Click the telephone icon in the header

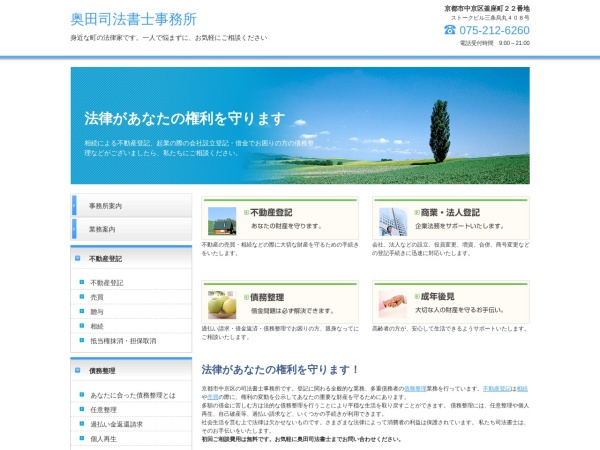pyautogui.click(x=450, y=29)
